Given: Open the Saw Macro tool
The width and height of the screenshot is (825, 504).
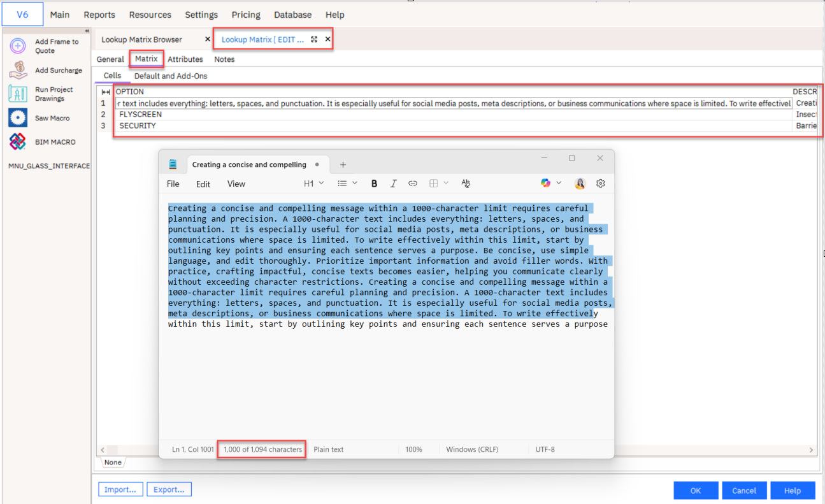Looking at the screenshot, I should [18, 118].
